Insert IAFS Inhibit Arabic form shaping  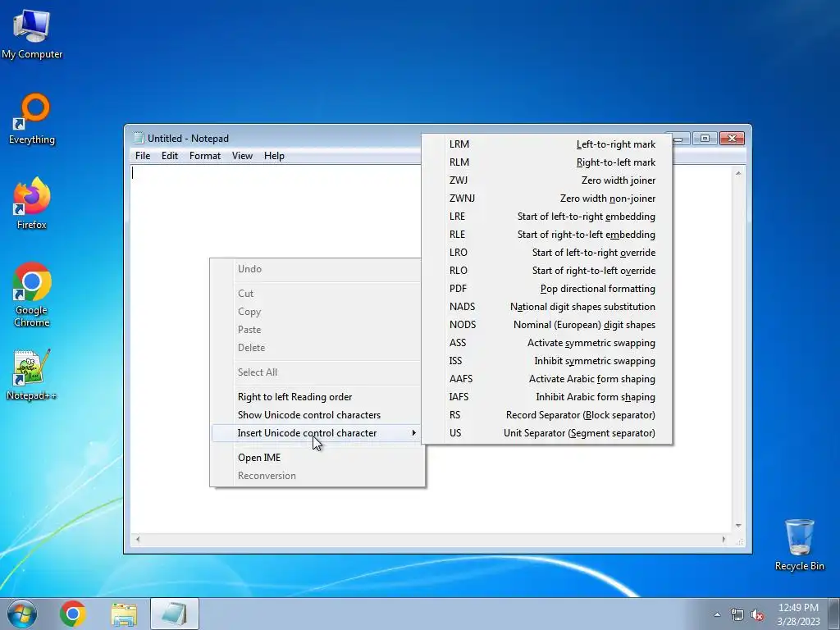[x=547, y=397]
